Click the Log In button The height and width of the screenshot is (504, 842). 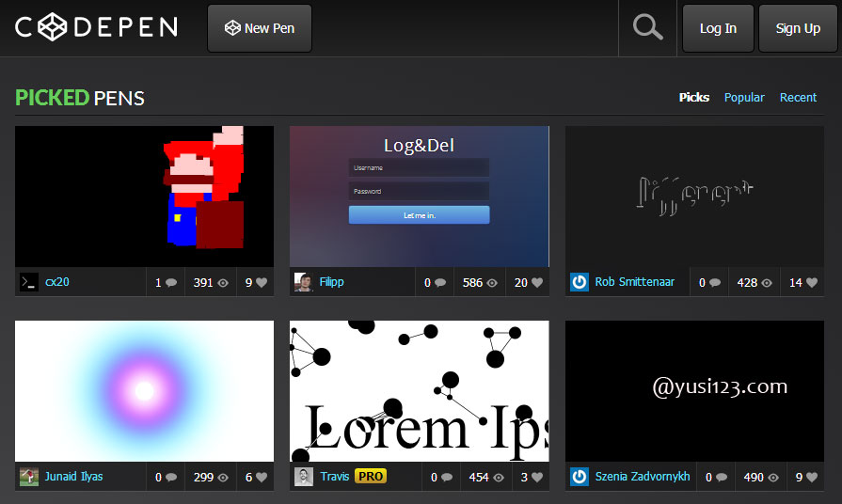click(x=718, y=28)
